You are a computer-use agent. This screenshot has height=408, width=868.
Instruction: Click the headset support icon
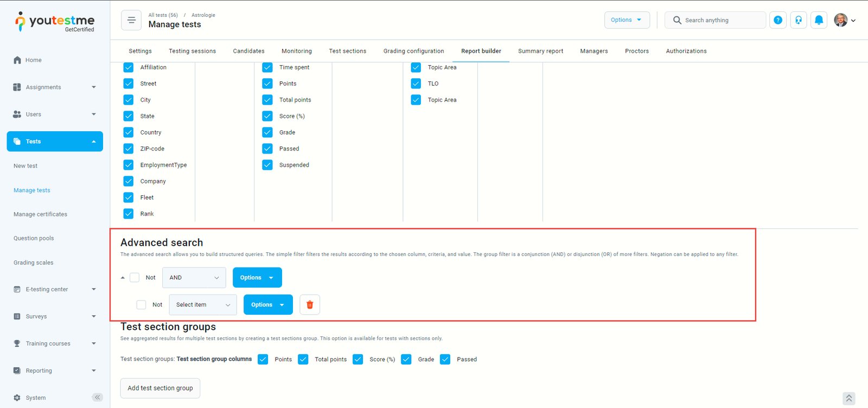click(x=799, y=20)
